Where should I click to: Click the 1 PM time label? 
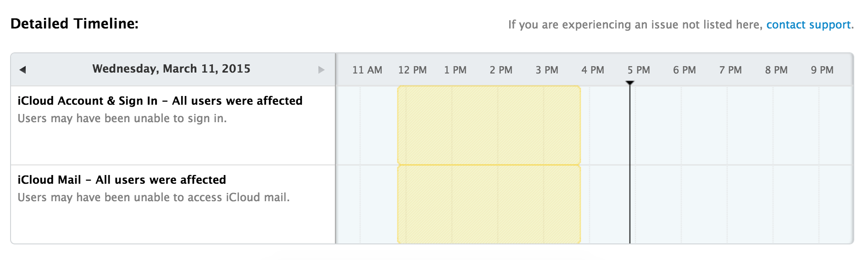pyautogui.click(x=455, y=70)
